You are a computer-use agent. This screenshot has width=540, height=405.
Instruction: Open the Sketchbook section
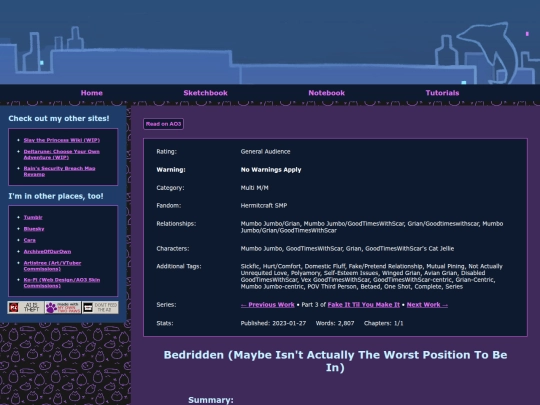(x=206, y=93)
